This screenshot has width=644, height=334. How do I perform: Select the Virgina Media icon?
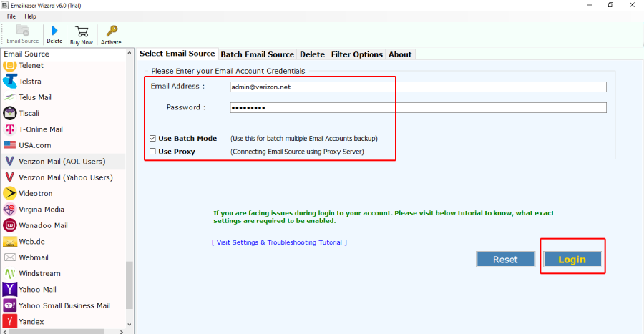(10, 210)
